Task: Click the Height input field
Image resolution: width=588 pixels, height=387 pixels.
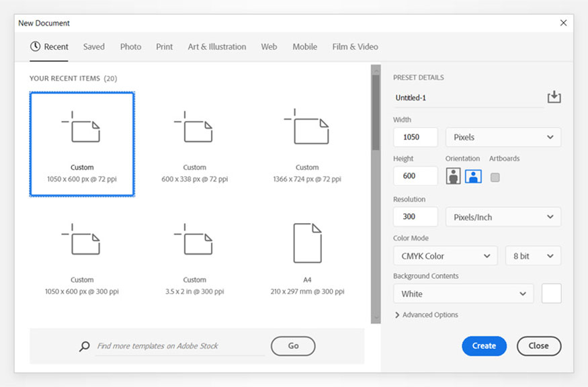Action: [415, 176]
